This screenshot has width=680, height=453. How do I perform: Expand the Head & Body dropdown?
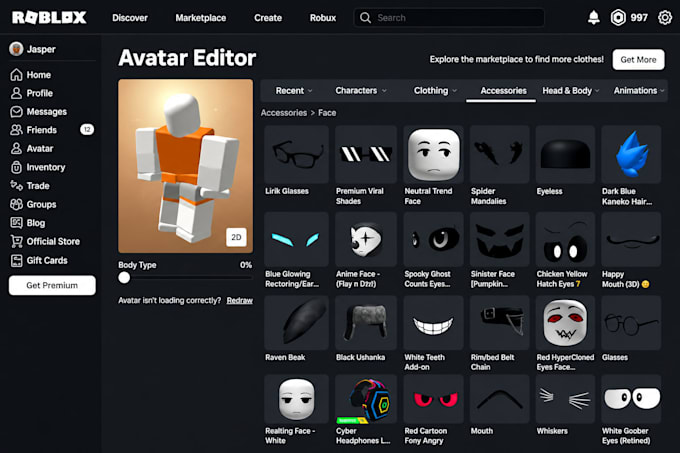[x=571, y=91]
